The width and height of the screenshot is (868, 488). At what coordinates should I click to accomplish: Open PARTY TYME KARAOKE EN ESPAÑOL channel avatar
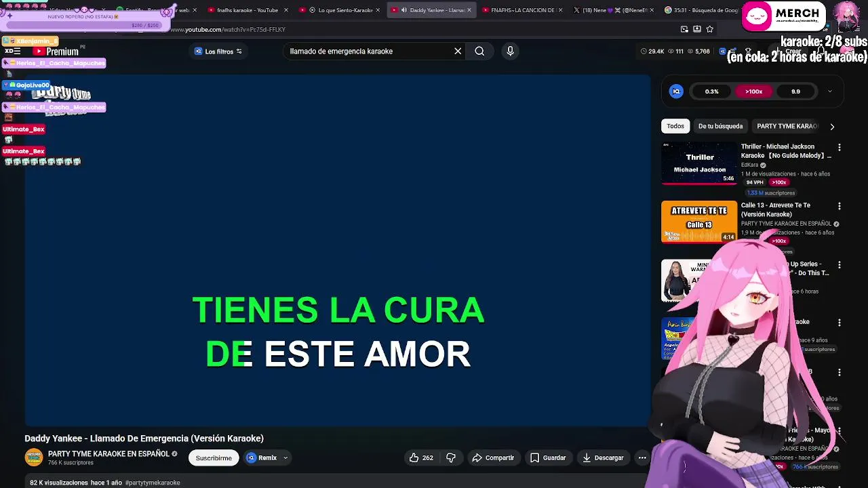point(34,457)
